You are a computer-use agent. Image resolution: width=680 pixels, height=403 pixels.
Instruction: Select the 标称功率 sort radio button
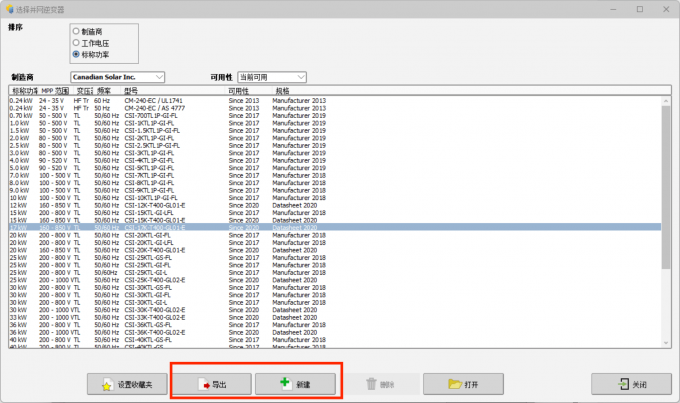(76, 54)
